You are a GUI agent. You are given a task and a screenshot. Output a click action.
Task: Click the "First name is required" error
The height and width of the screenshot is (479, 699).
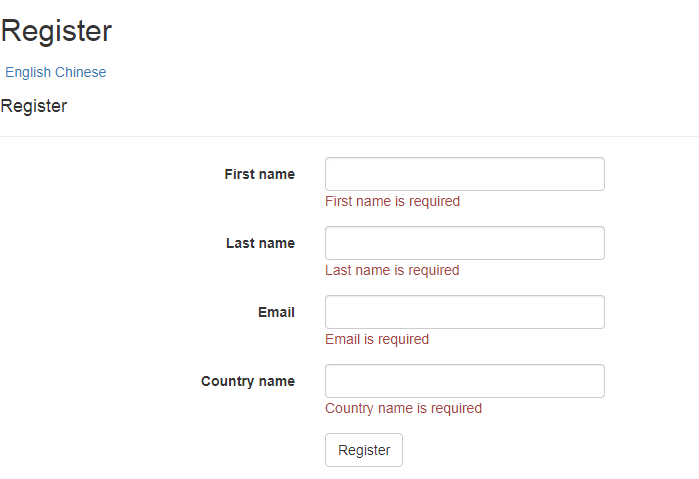pos(392,201)
